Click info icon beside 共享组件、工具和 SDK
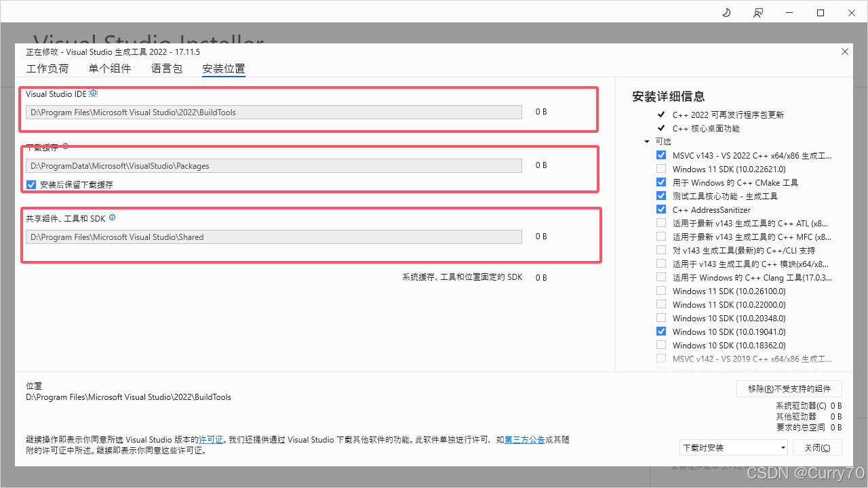The height and width of the screenshot is (488, 868). point(113,218)
